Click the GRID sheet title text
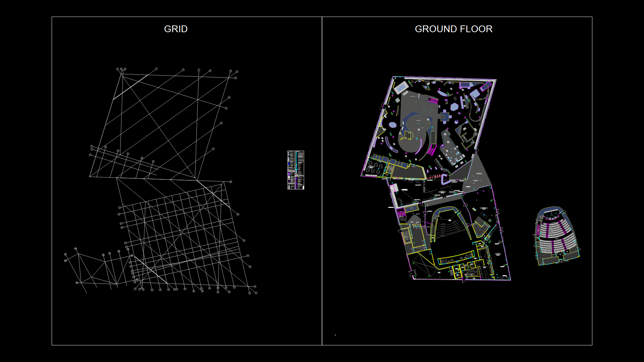The image size is (644, 362). click(175, 29)
